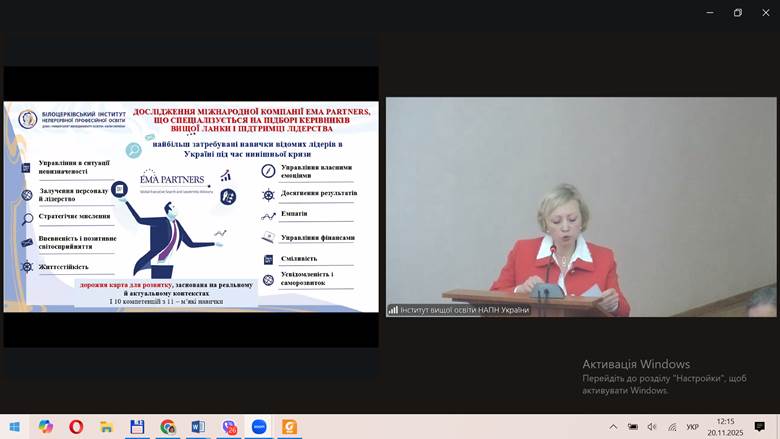Expand the hidden system tray icons
780x439 pixels.
click(612, 427)
